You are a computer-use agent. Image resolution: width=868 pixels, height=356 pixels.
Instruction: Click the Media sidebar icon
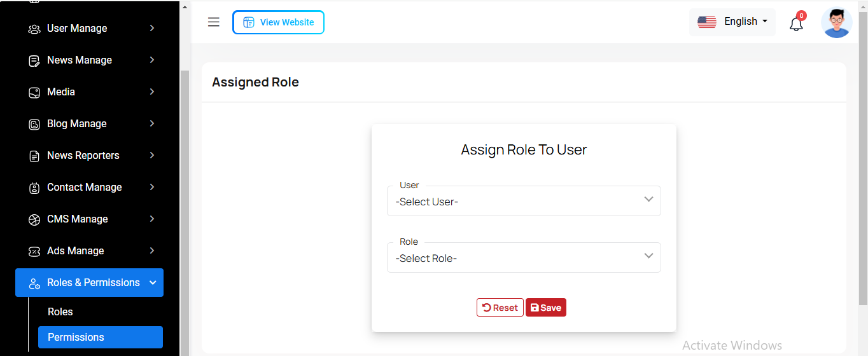(34, 92)
